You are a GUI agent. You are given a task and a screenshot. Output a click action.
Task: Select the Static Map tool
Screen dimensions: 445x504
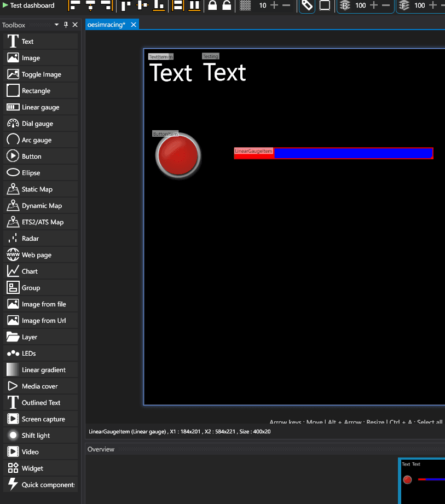pos(41,189)
